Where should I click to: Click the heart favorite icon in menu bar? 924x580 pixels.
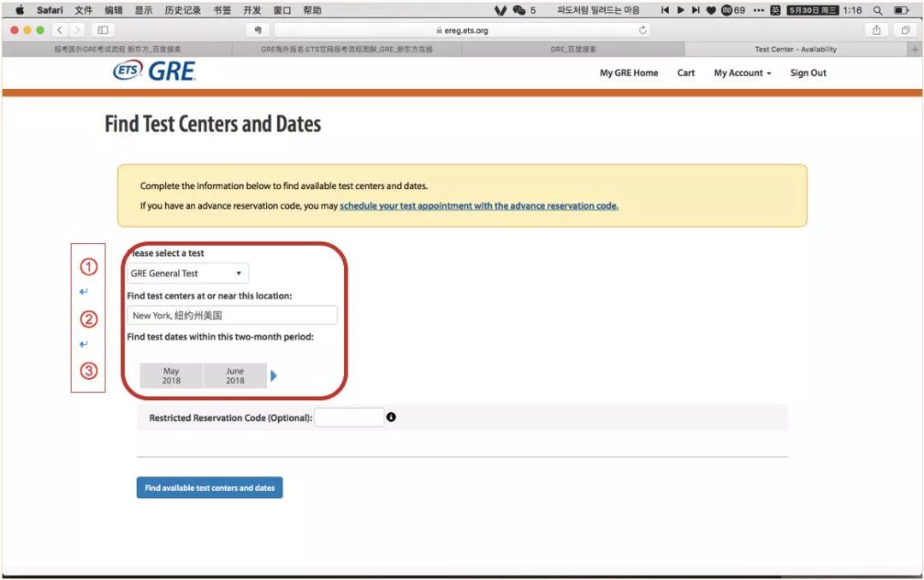tap(711, 10)
